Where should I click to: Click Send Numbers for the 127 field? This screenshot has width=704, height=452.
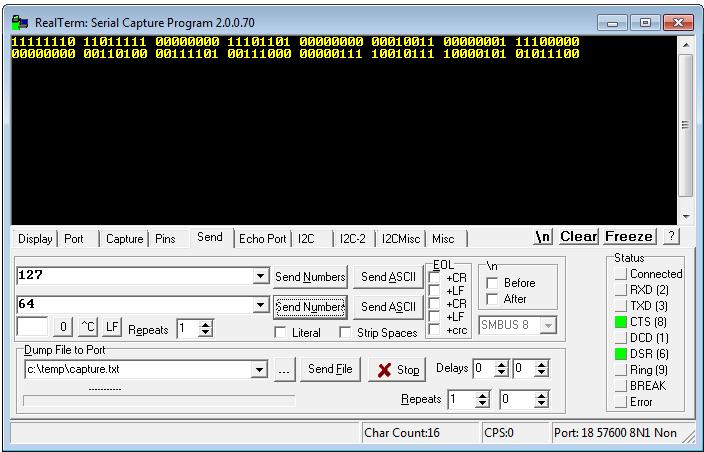310,277
